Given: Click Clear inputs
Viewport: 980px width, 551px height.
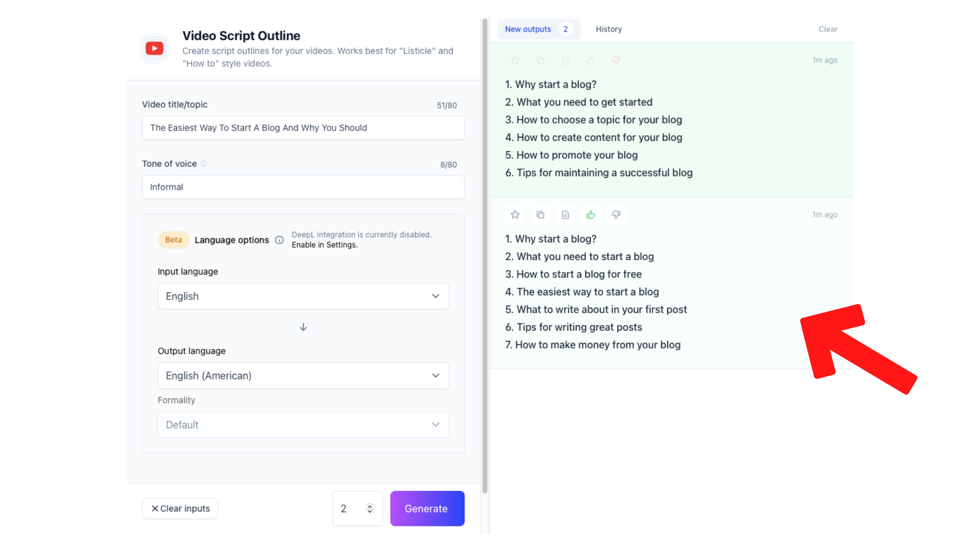Looking at the screenshot, I should pyautogui.click(x=180, y=508).
